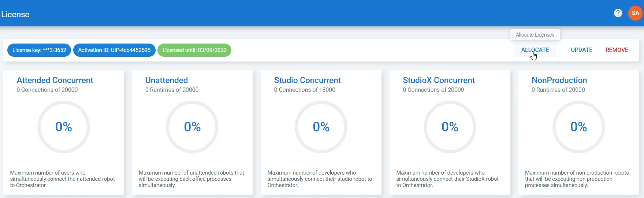The width and height of the screenshot is (644, 198).
Task: Click the Attended Concurrent description text
Action: (63, 179)
